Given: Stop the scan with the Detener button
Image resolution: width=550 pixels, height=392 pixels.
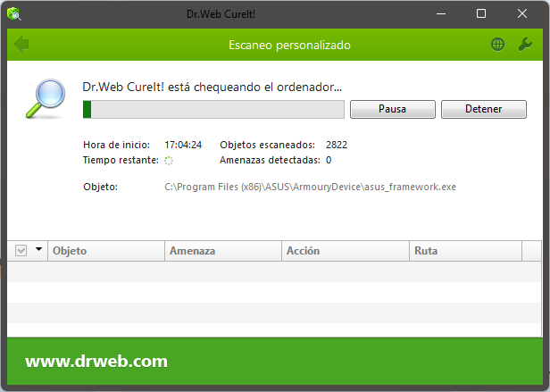Looking at the screenshot, I should pos(483,109).
